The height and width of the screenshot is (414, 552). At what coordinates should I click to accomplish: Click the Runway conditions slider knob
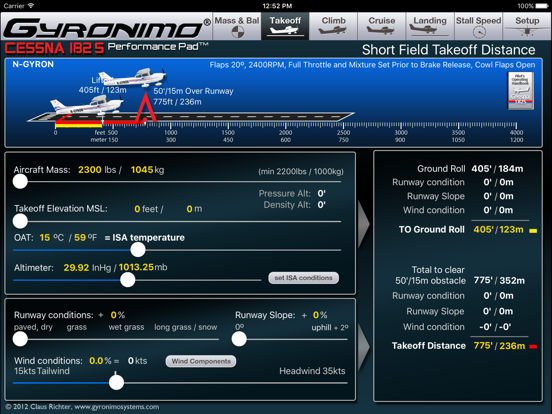[20, 339]
